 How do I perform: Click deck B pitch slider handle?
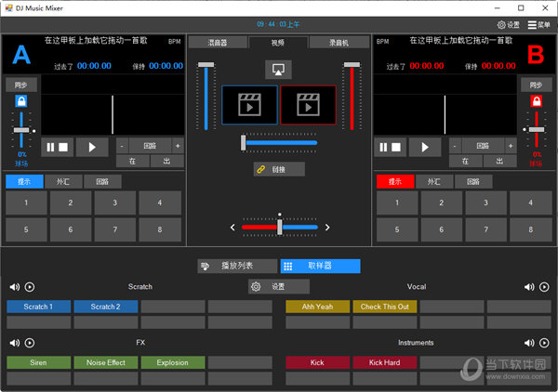537,130
